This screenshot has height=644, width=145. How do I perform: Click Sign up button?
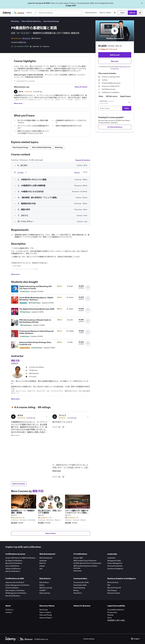click(x=132, y=13)
